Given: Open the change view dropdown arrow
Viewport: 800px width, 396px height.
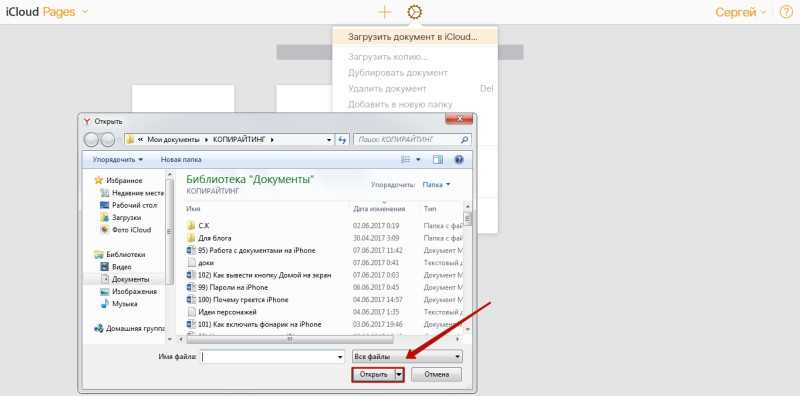Looking at the screenshot, I should [419, 160].
